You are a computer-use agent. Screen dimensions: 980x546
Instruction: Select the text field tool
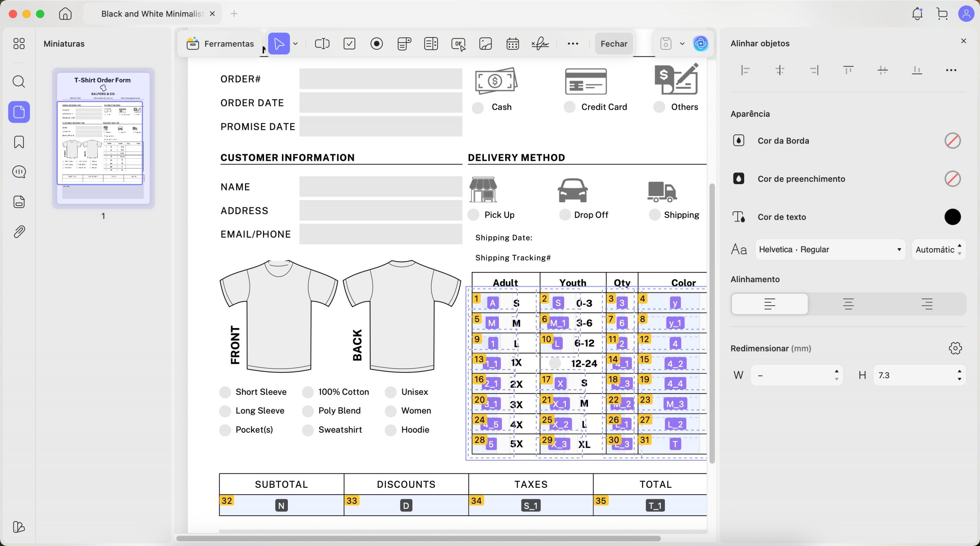click(x=322, y=44)
